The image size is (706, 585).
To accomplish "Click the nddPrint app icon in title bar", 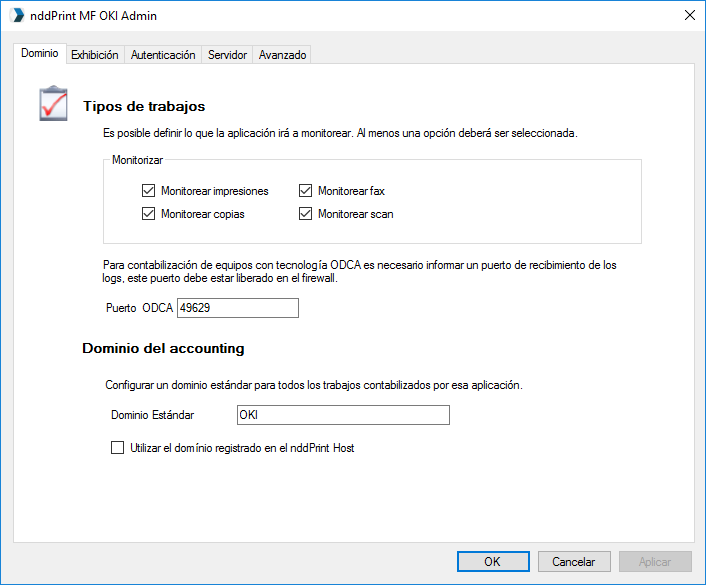I will pyautogui.click(x=17, y=15).
